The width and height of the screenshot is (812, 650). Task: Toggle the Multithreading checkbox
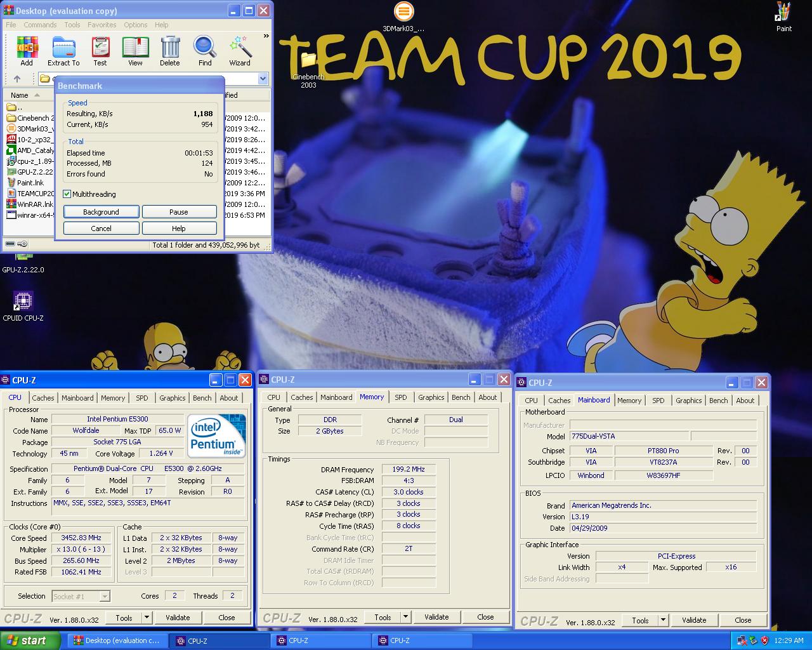tap(67, 194)
